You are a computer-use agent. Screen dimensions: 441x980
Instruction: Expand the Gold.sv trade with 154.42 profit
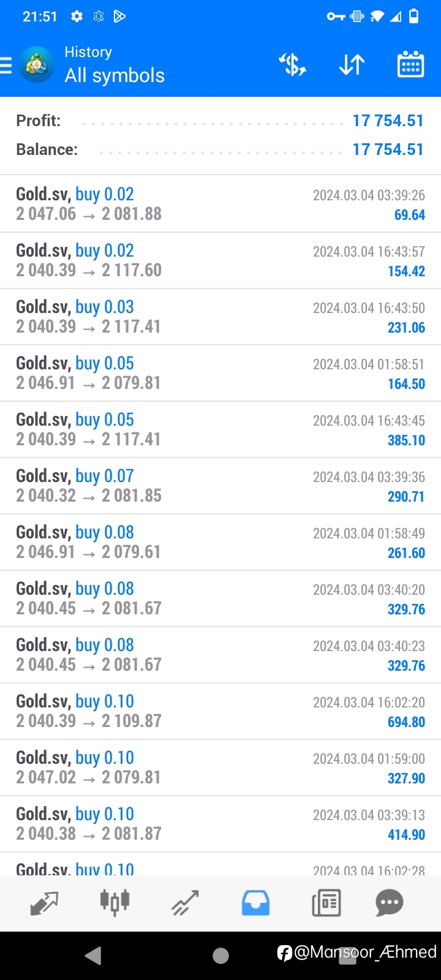[221, 260]
